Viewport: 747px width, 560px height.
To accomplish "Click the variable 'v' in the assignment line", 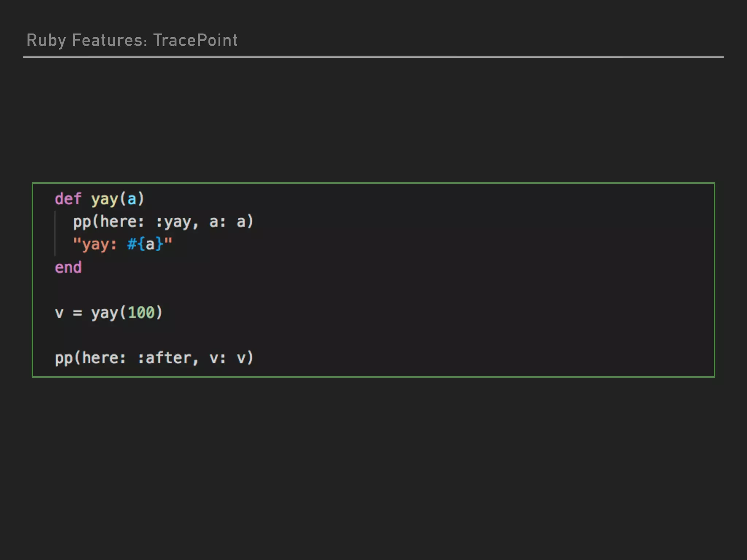I will tap(59, 313).
